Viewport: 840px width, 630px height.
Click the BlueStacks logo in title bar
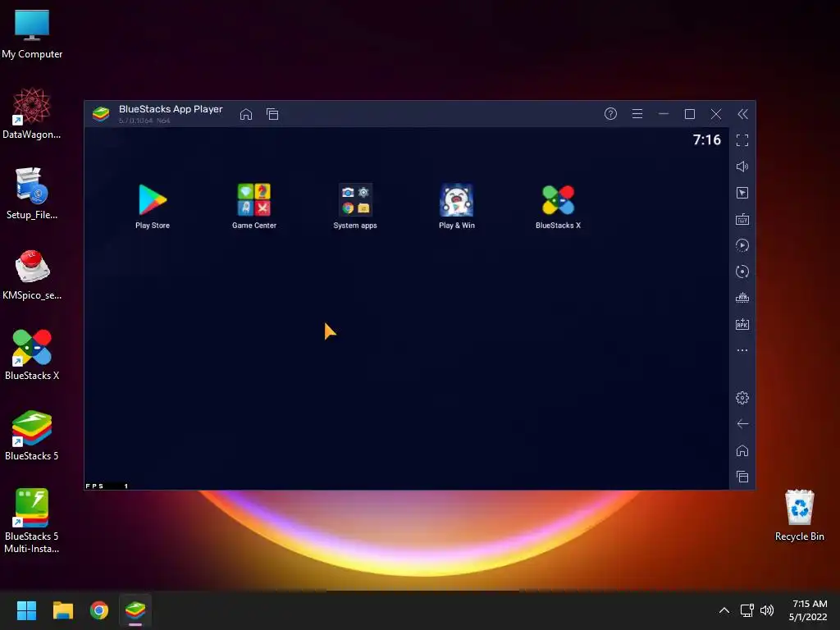point(101,113)
